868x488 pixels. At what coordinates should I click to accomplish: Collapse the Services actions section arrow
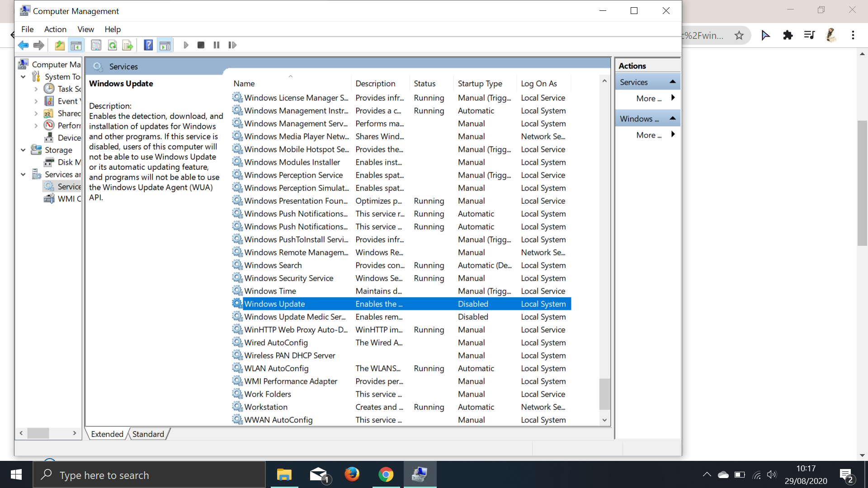(x=673, y=82)
